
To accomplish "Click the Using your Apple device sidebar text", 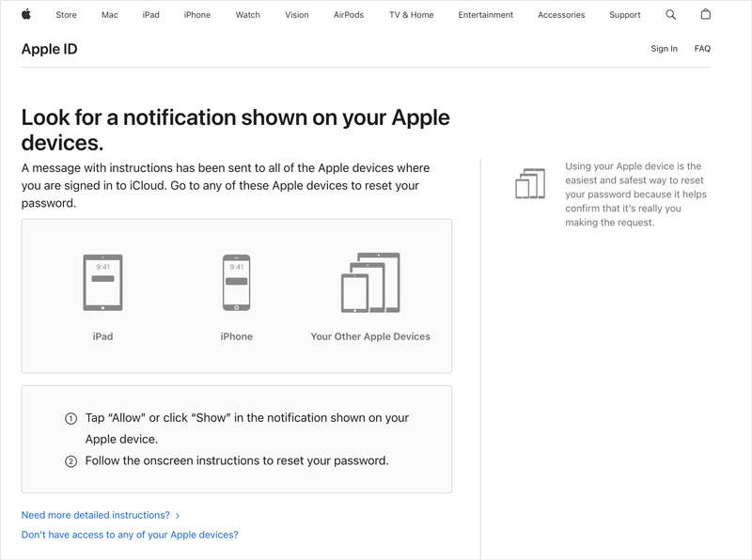I will (x=636, y=194).
